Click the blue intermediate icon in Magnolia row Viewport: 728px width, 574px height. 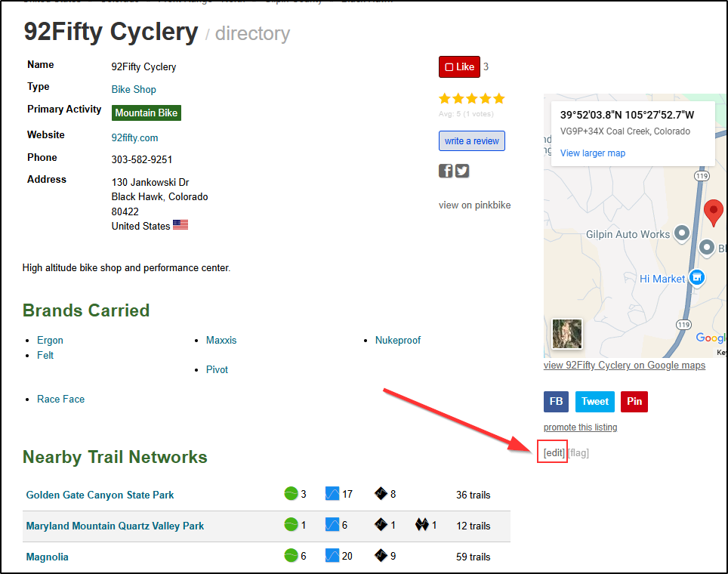pyautogui.click(x=332, y=555)
